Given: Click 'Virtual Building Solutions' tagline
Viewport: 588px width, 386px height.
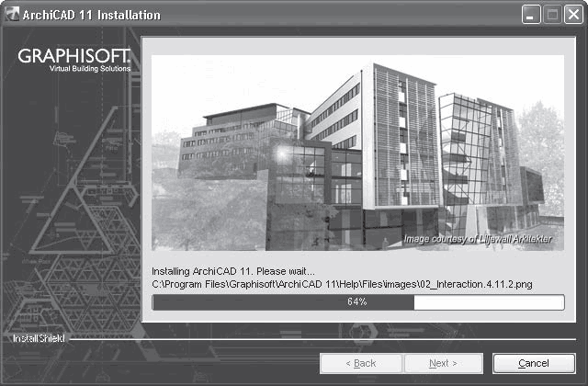Looking at the screenshot, I should tap(90, 69).
